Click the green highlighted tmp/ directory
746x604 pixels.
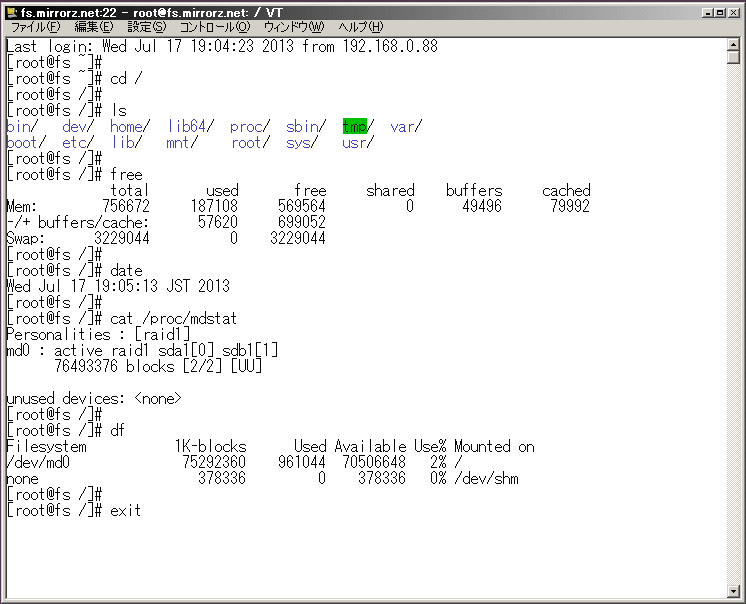356,126
